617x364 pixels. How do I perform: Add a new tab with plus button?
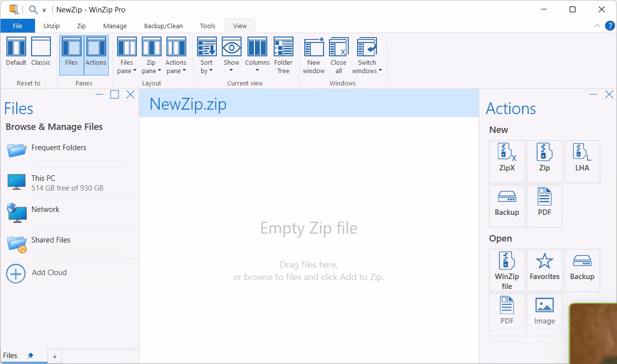(55, 357)
